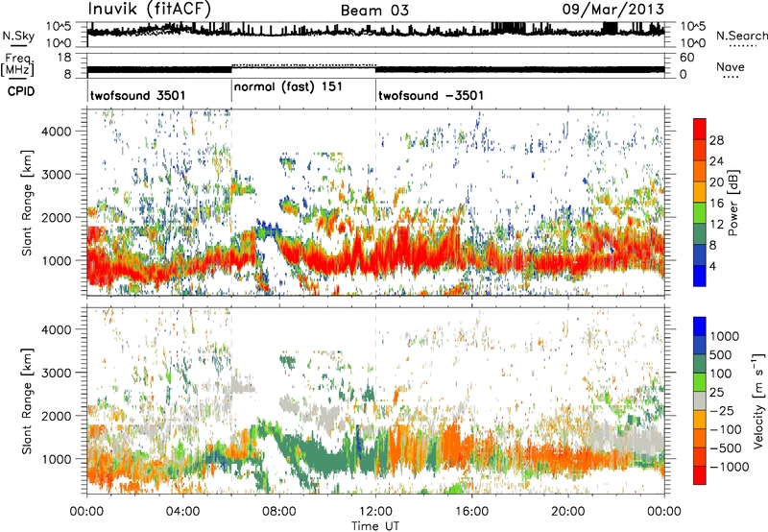Click the '16:00' time axis label
The image size is (768, 532).
pyautogui.click(x=471, y=512)
